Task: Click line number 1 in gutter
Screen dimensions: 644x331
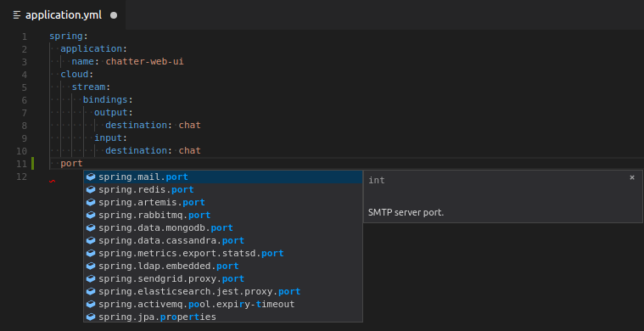Action: [25, 36]
